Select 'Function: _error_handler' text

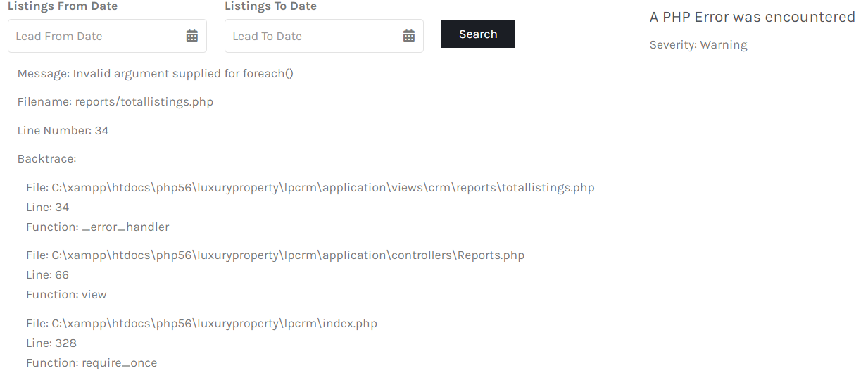click(x=98, y=227)
